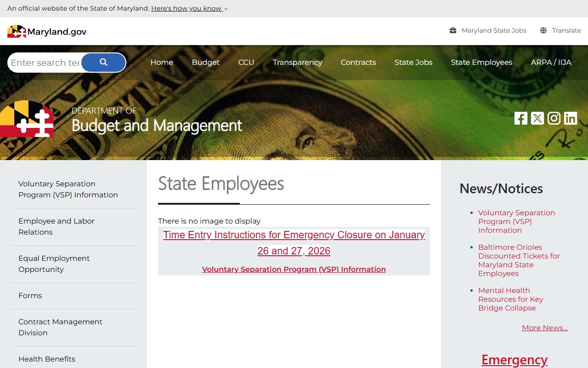Open the CCU menu item
Screen dimensions: 588x368
246,63
